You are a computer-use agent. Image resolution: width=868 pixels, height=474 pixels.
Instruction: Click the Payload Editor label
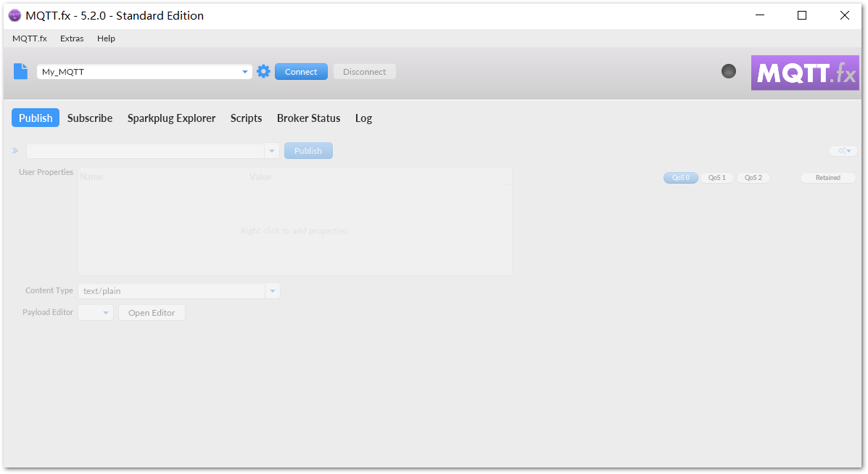48,313
